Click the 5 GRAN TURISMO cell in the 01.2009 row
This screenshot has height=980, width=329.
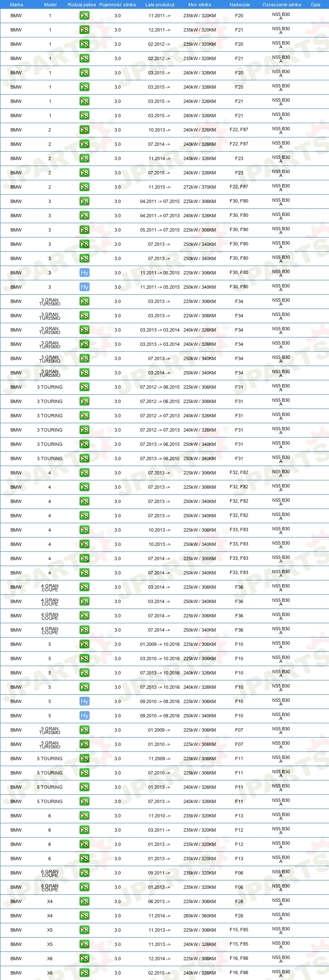click(50, 731)
